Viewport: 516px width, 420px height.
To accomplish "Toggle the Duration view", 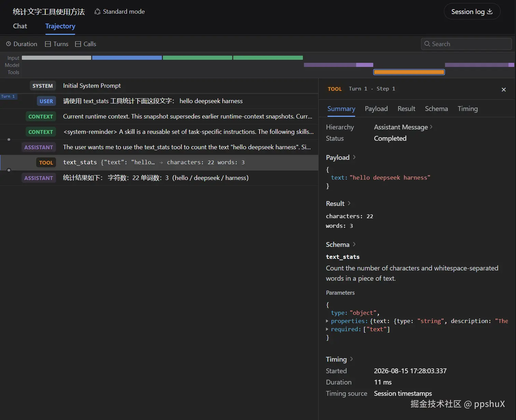I will pyautogui.click(x=22, y=44).
